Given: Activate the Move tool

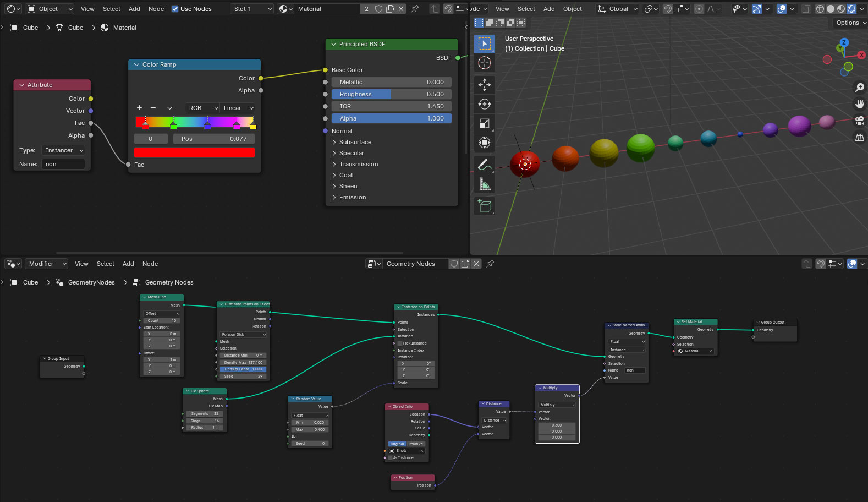Looking at the screenshot, I should (484, 84).
